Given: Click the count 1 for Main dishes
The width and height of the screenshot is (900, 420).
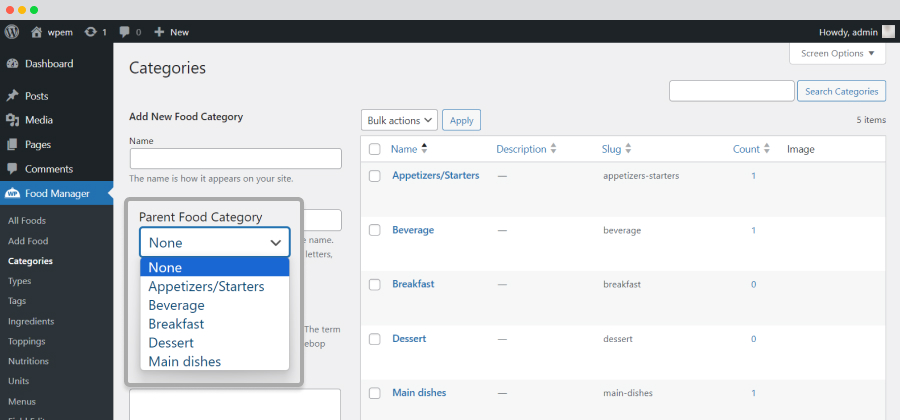Looking at the screenshot, I should tap(754, 394).
